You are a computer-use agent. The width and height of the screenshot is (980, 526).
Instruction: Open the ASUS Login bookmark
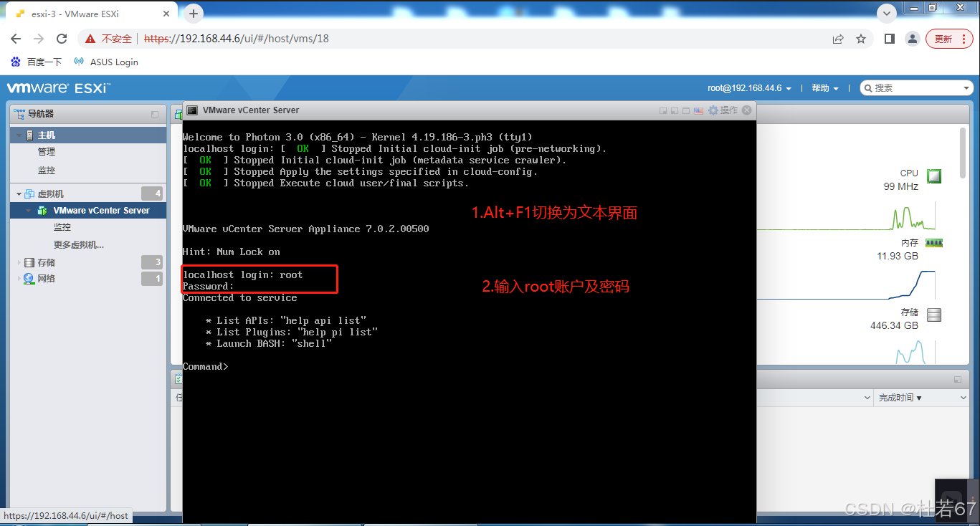click(x=106, y=62)
